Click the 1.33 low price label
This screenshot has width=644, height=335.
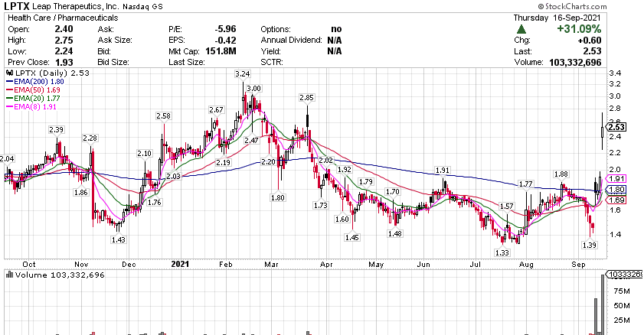pyautogui.click(x=502, y=252)
